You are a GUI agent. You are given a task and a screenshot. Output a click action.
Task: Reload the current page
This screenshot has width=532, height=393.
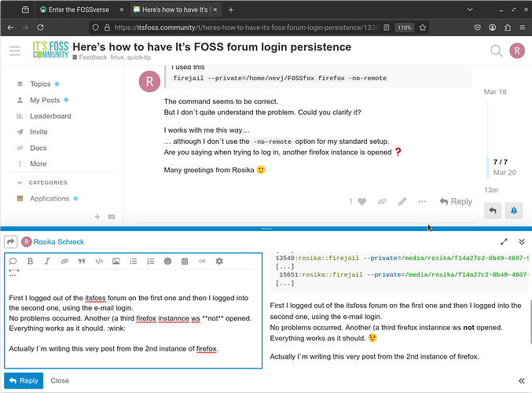pyautogui.click(x=40, y=28)
